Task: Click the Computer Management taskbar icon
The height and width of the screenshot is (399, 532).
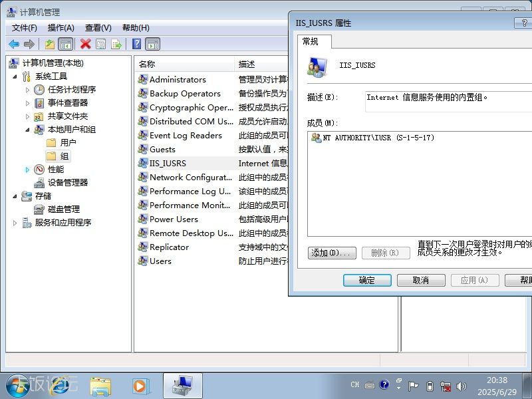Action: [182, 386]
